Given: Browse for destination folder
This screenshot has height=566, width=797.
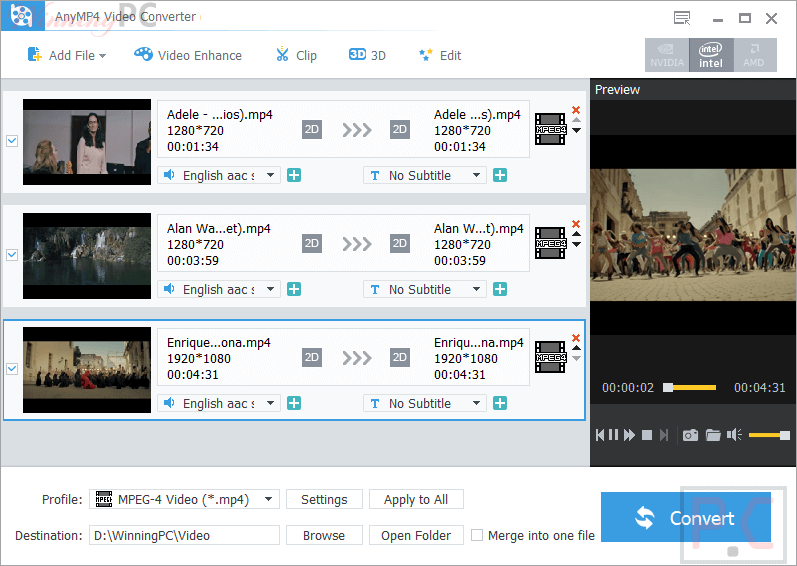Looking at the screenshot, I should click(324, 535).
